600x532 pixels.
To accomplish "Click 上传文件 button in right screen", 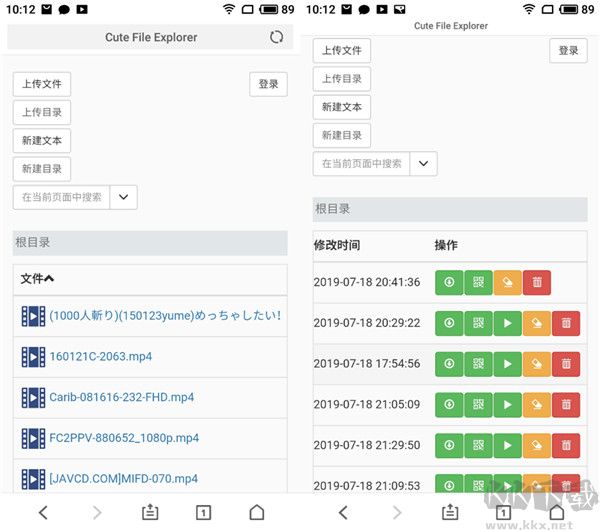I will click(342, 51).
